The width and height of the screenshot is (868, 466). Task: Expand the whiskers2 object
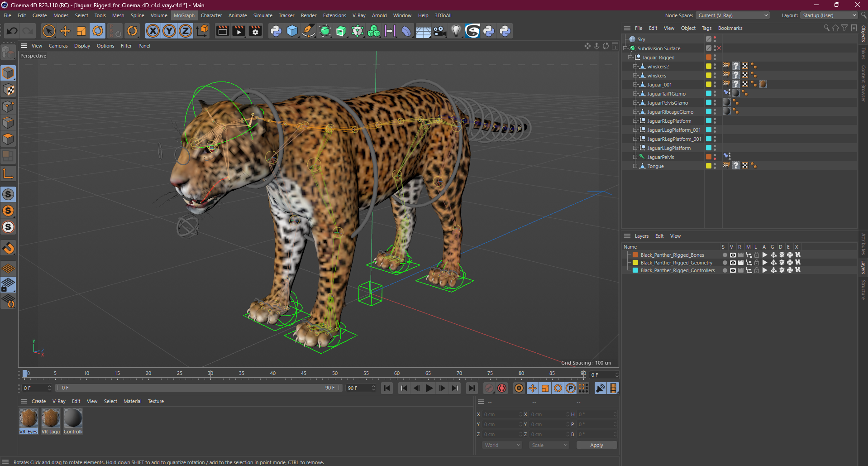(x=635, y=67)
